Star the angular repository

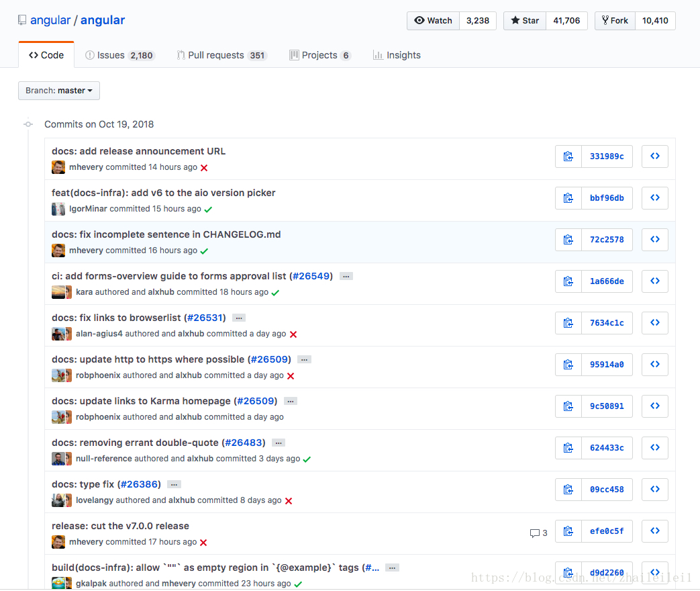click(525, 21)
